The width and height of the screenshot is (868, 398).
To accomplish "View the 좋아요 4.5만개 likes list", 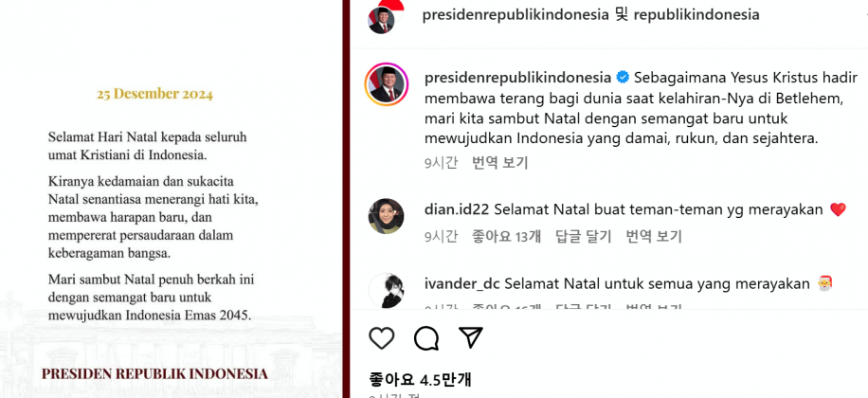I will coord(420,380).
